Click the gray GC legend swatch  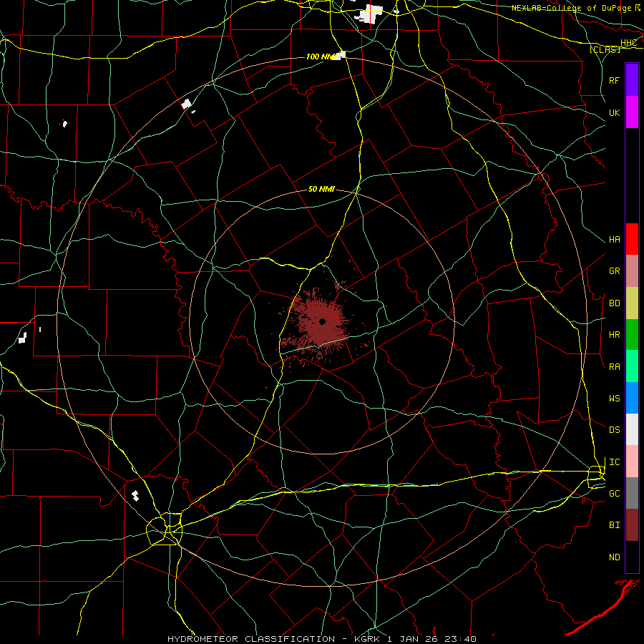click(632, 493)
